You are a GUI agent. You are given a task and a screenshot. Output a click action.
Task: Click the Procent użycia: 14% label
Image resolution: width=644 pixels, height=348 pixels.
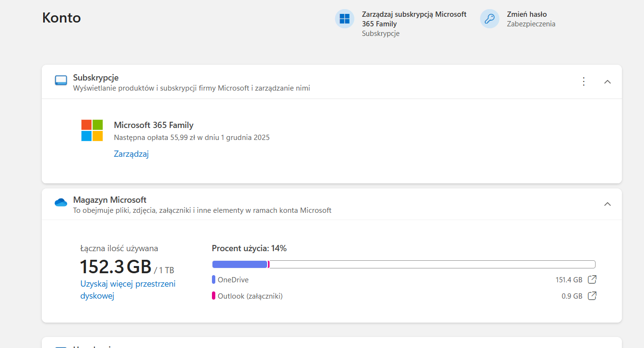tap(249, 248)
